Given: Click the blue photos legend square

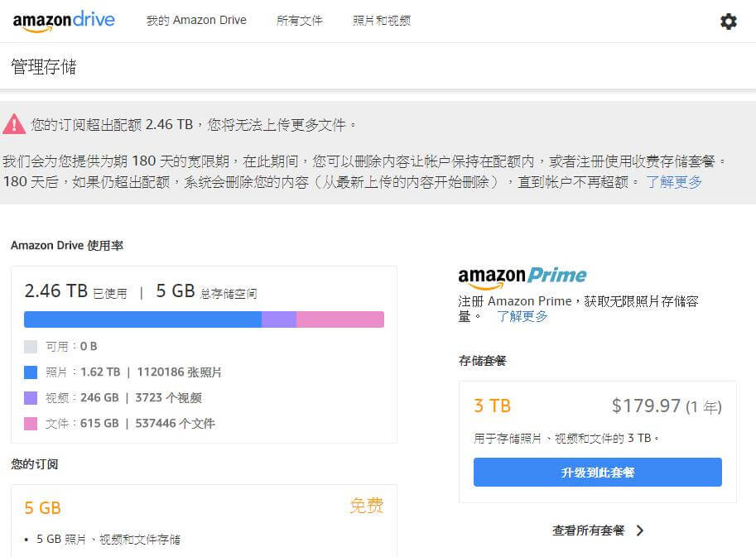Looking at the screenshot, I should tap(31, 372).
